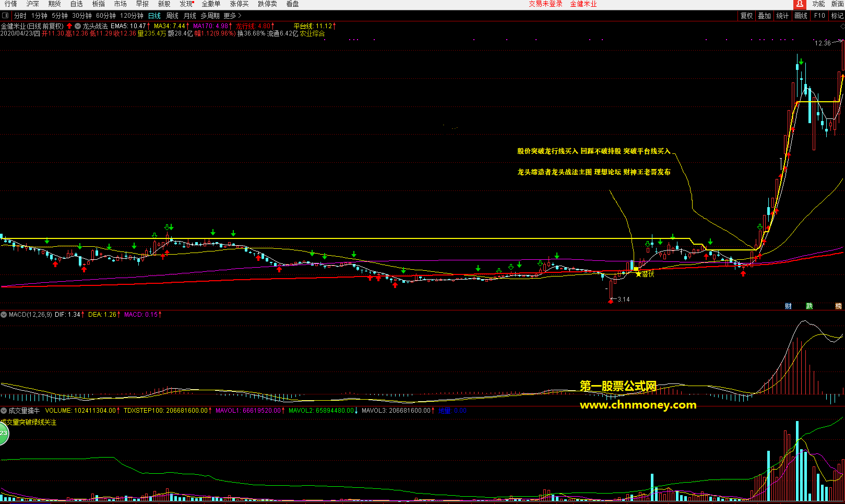
Task: Click VOLUME: 102411304.00 value
Action: 80,411
